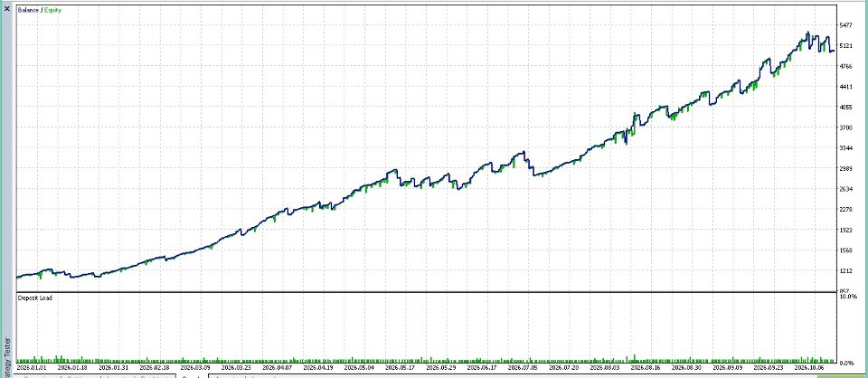Click the 2026.06.17 date label

(x=481, y=367)
